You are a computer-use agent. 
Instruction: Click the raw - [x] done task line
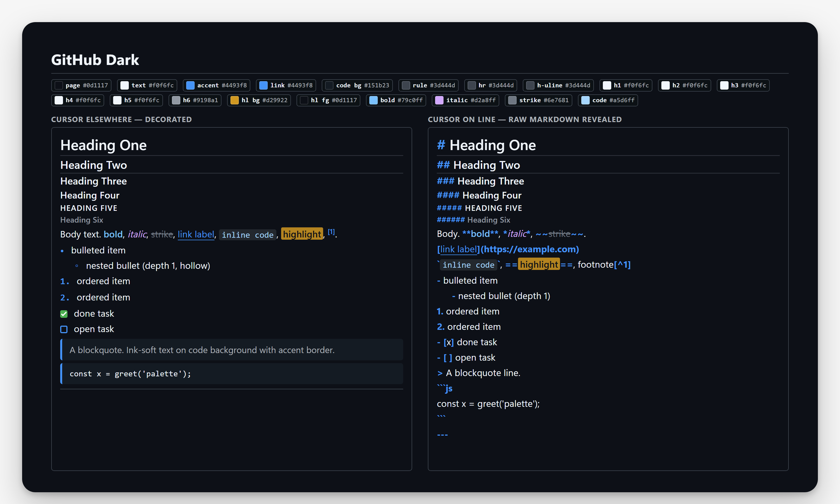467,342
